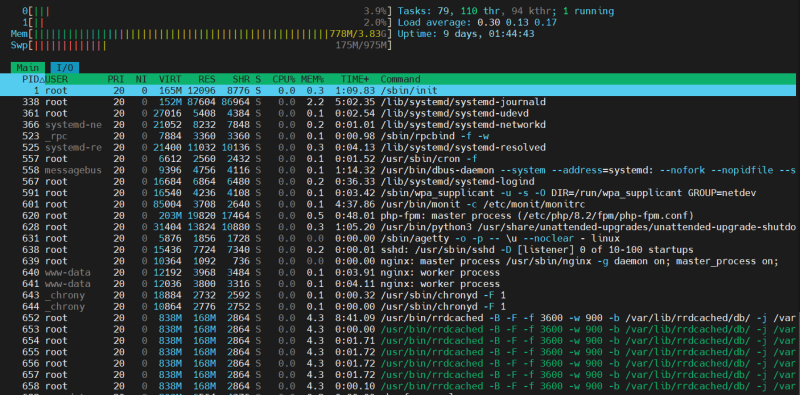This screenshot has width=800, height=395.
Task: Select the /sbin/init process row
Action: [x=398, y=90]
